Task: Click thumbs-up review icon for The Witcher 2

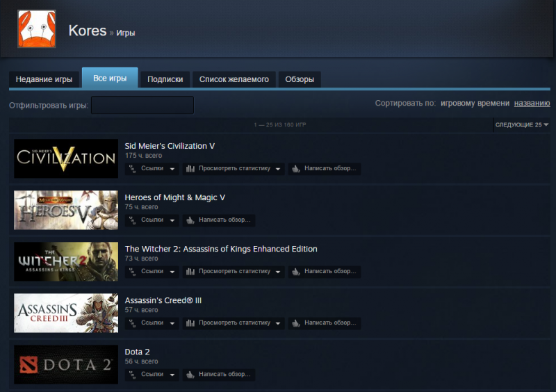Action: pos(296,272)
